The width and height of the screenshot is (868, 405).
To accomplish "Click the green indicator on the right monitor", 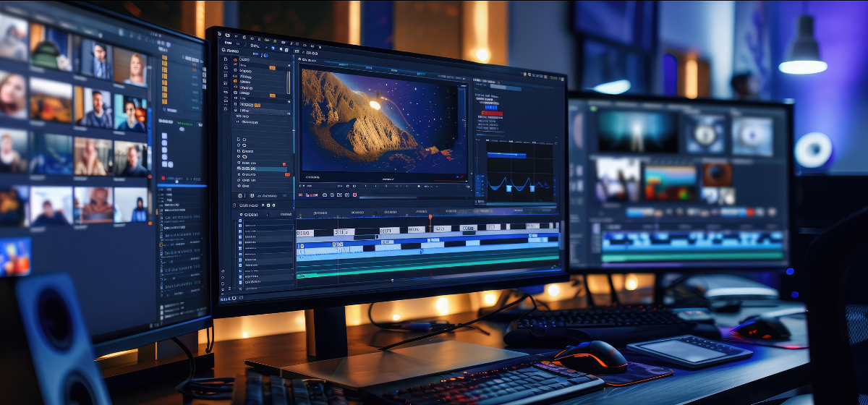I will (x=591, y=107).
